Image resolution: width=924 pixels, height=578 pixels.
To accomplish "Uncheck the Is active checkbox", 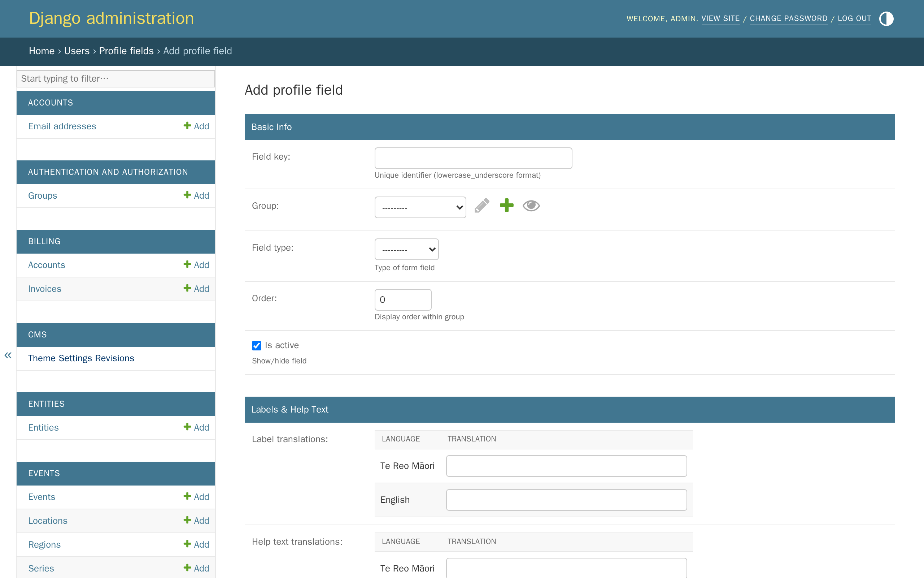I will tap(257, 346).
